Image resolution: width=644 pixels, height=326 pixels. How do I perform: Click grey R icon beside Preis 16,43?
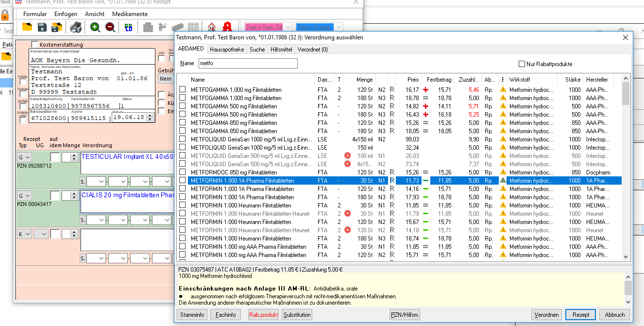(392, 114)
